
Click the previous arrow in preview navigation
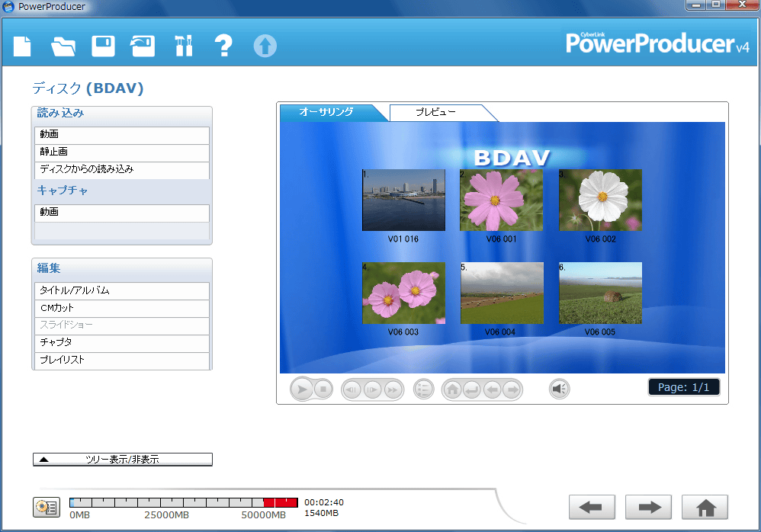coord(492,389)
